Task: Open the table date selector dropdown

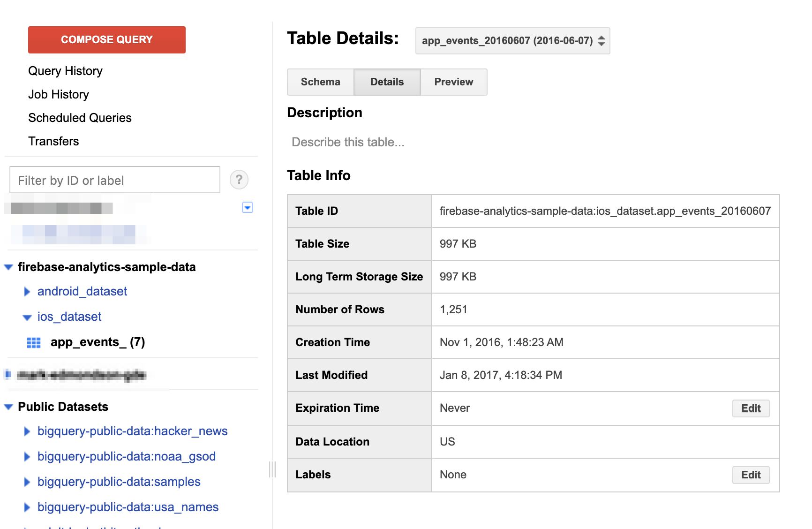Action: (513, 41)
